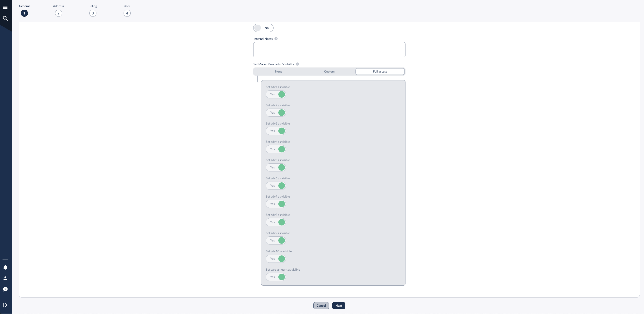Viewport: 644px width, 314px height.
Task: Show help tooltip for Internal Notes
Action: [x=276, y=39]
